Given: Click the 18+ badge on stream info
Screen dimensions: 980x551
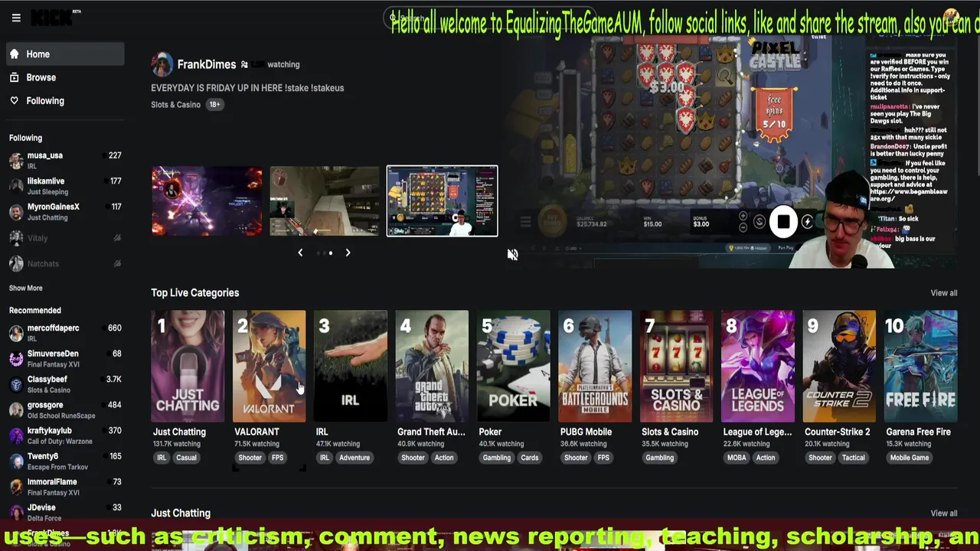Looking at the screenshot, I should coord(214,105).
